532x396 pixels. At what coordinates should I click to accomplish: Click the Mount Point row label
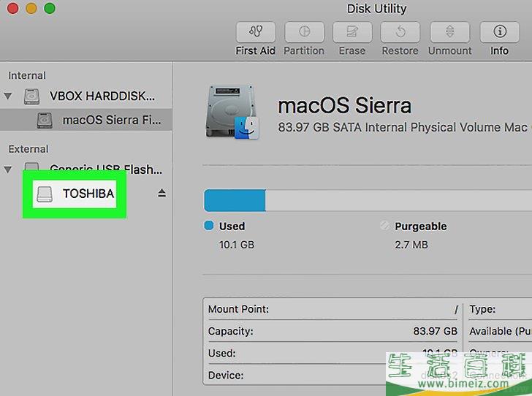pos(238,309)
